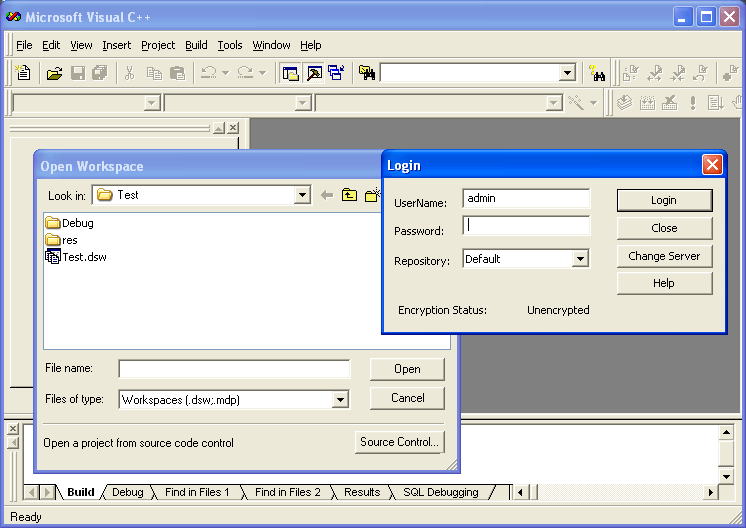Open the View menu
Image resolution: width=746 pixels, height=528 pixels.
[81, 45]
